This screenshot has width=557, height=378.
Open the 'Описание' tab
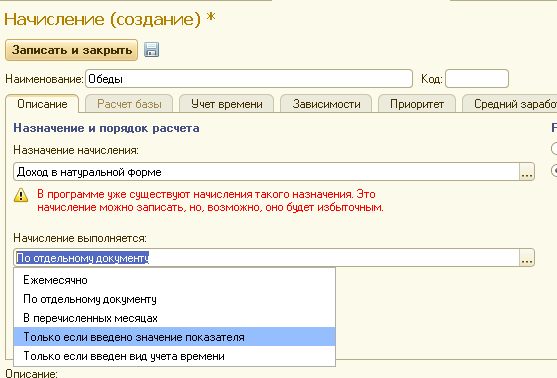pos(42,104)
